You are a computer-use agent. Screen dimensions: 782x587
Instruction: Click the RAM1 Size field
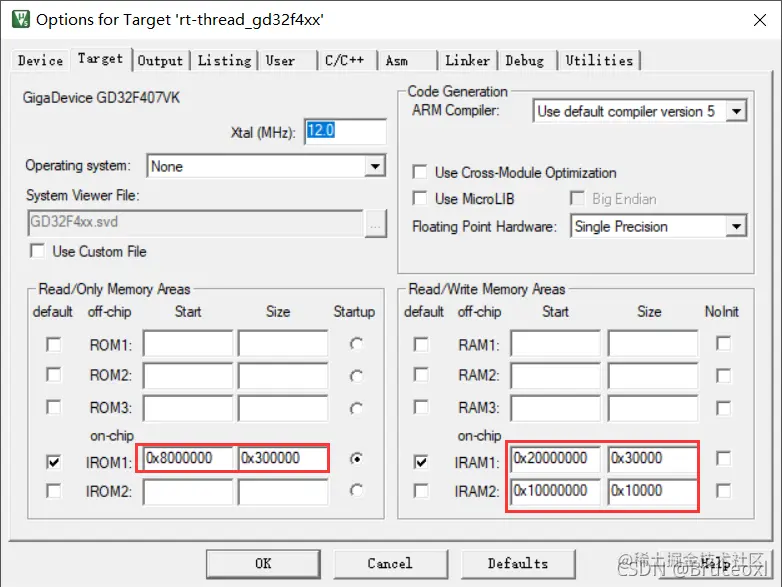653,343
